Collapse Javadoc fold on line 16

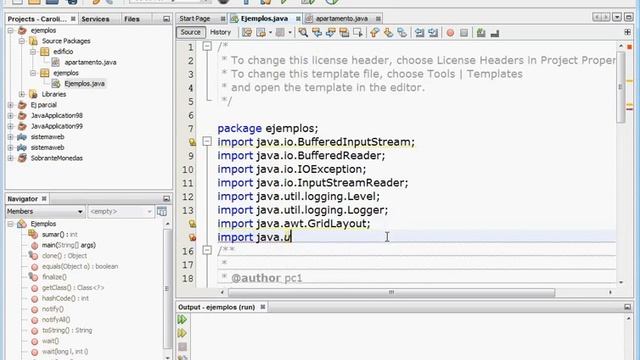click(x=207, y=250)
